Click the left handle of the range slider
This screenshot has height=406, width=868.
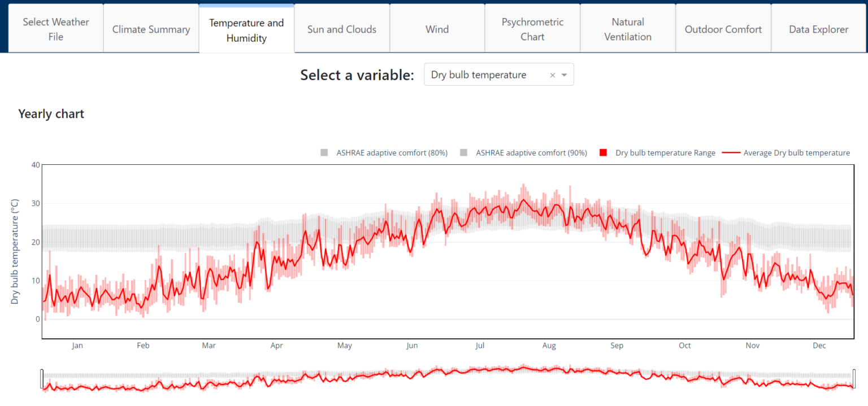pos(42,378)
